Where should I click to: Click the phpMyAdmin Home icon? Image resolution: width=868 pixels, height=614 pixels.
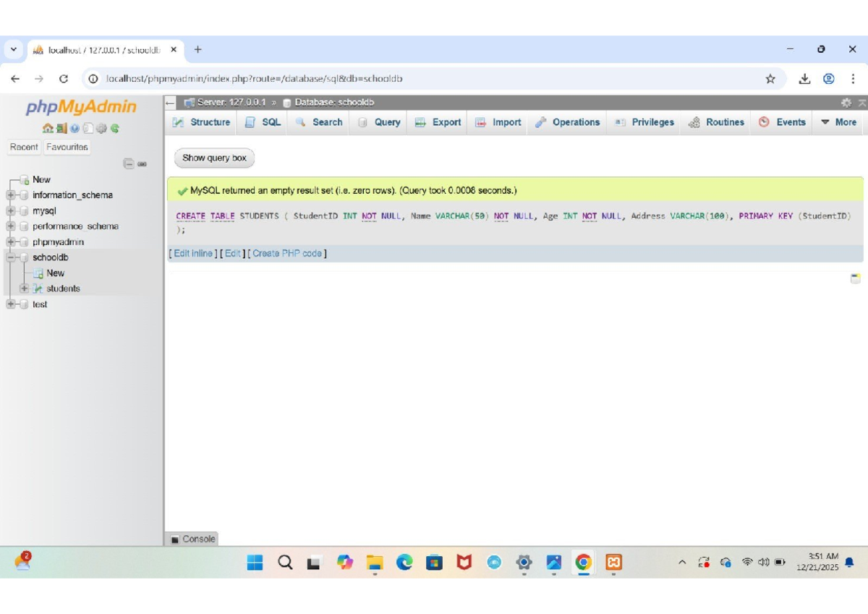(48, 129)
